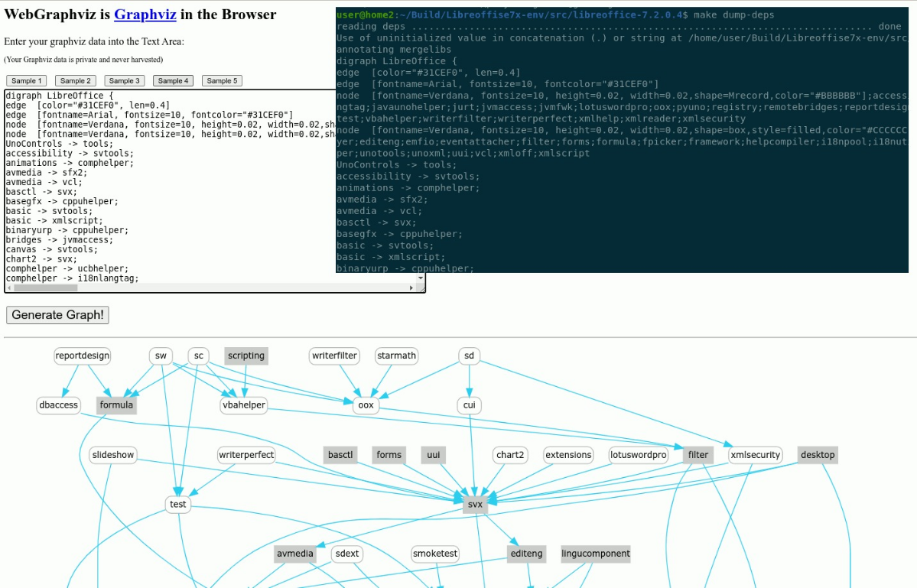Click 'make dump-deps' command in terminal
The height and width of the screenshot is (588, 917).
(x=733, y=15)
